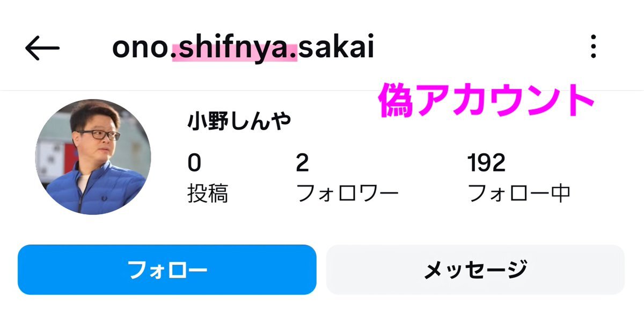Click the follower count 2
The image size is (644, 336).
(303, 163)
